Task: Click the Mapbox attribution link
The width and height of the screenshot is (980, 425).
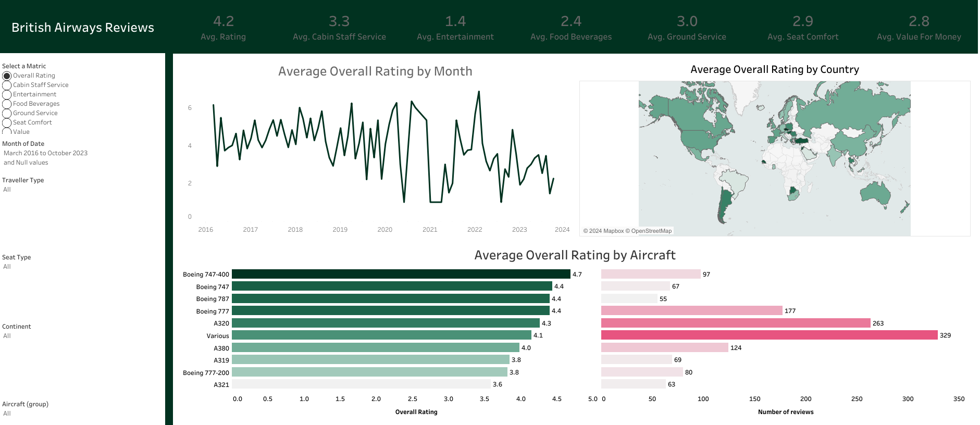Action: click(x=604, y=231)
